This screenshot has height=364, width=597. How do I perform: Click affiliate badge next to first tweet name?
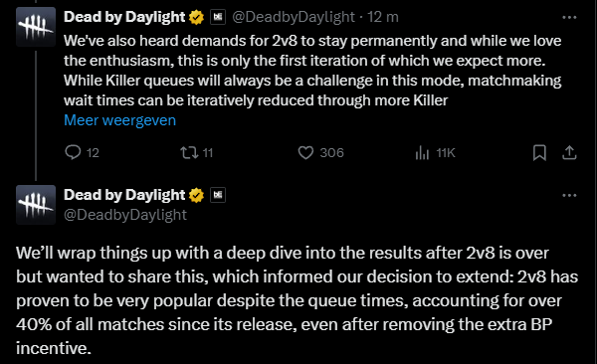[x=218, y=17]
